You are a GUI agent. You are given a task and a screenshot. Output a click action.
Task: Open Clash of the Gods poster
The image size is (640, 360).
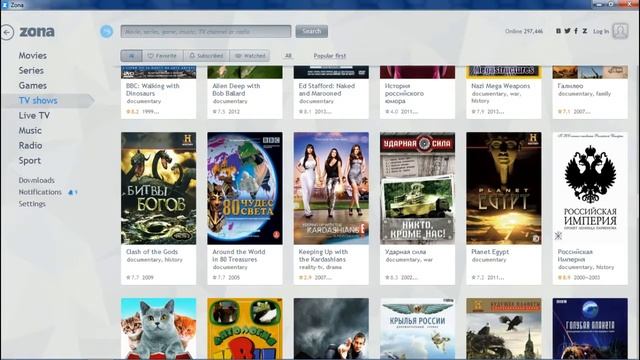coord(158,188)
